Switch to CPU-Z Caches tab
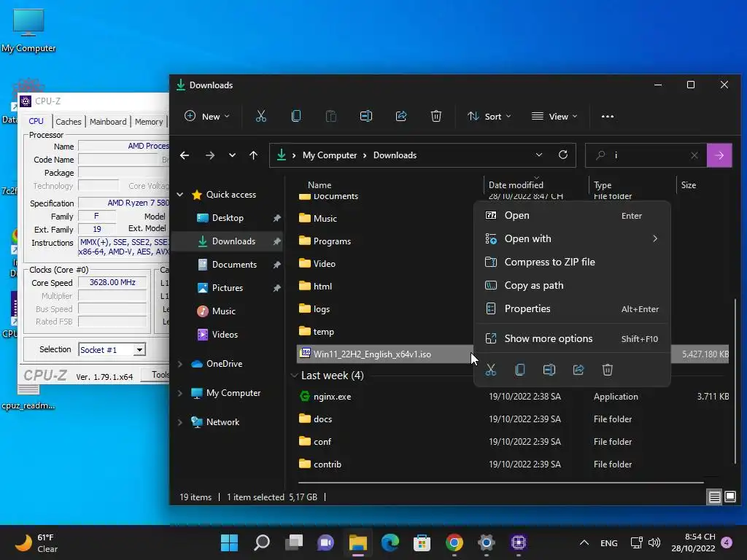Viewport: 747px width, 560px height. point(68,122)
